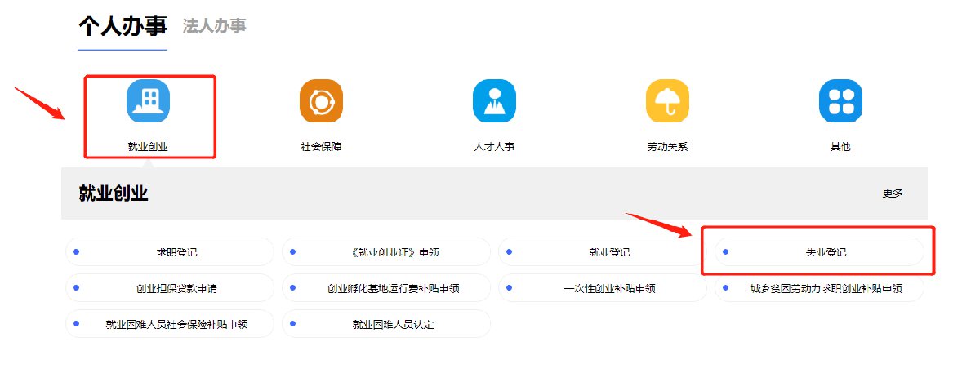Image resolution: width=980 pixels, height=373 pixels.
Task: Open the 人才人事 person icon
Action: click(494, 101)
